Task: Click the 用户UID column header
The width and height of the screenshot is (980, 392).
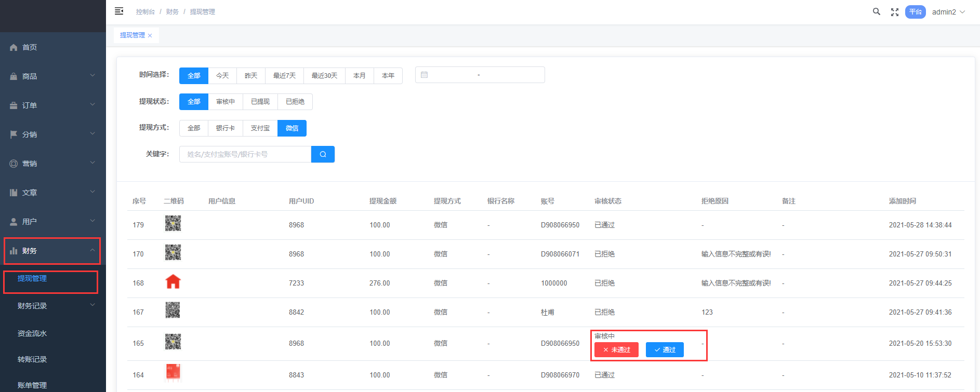Action: (x=301, y=201)
